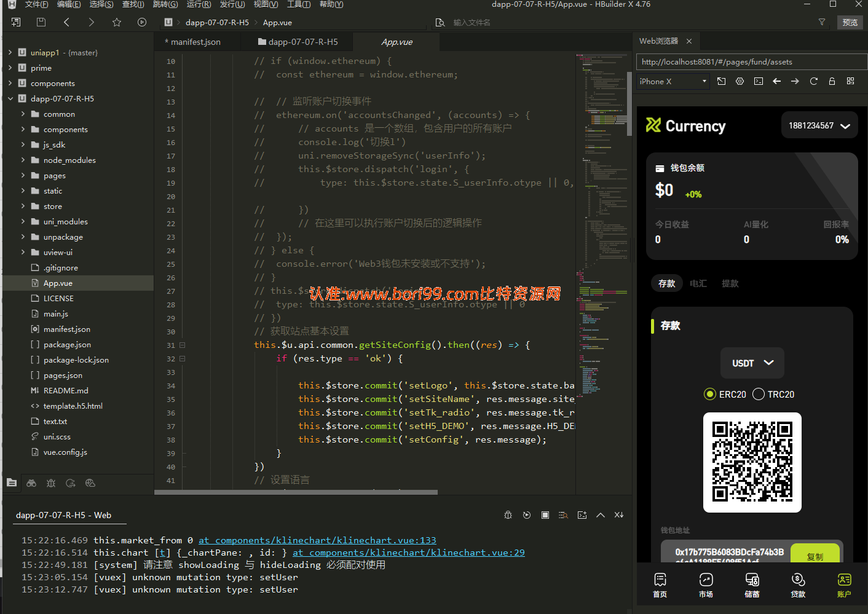Click the console debug bug icon

[508, 515]
